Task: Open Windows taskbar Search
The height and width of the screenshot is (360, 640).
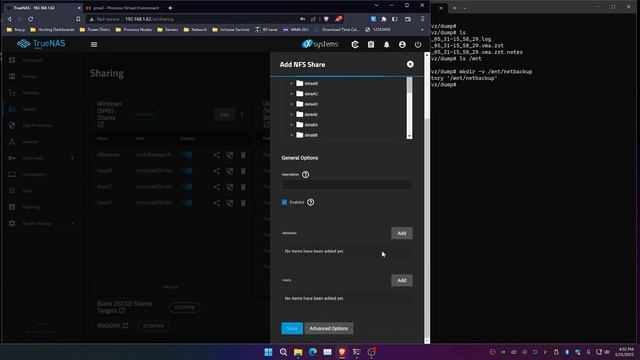Action: coord(283,352)
